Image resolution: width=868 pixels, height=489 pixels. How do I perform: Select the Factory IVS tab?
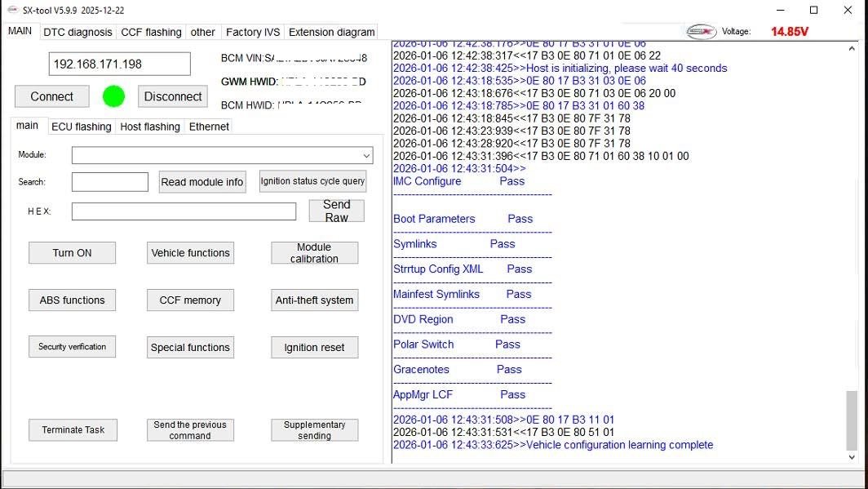(x=252, y=32)
